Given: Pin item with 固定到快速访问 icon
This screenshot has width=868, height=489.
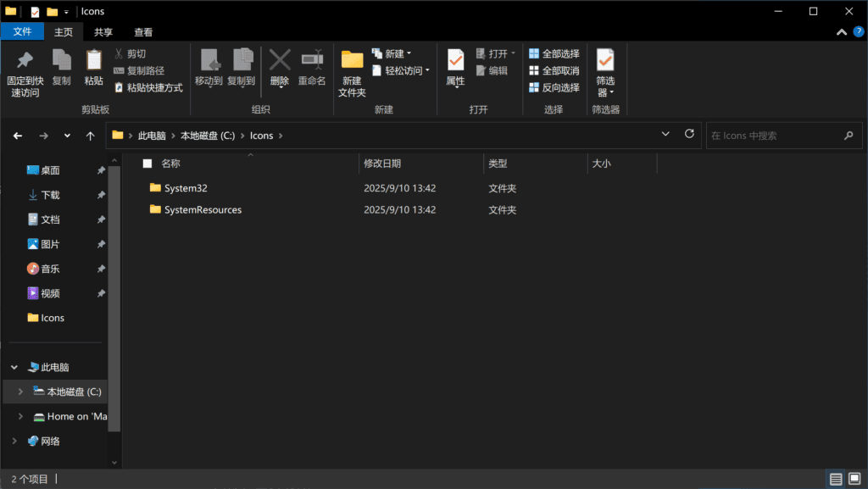Looking at the screenshot, I should [x=24, y=61].
